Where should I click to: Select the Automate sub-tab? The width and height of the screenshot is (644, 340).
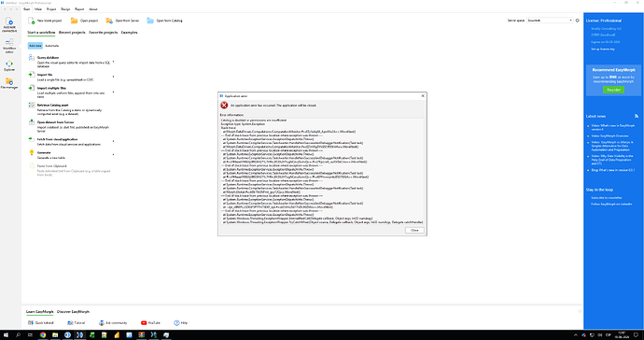point(51,46)
